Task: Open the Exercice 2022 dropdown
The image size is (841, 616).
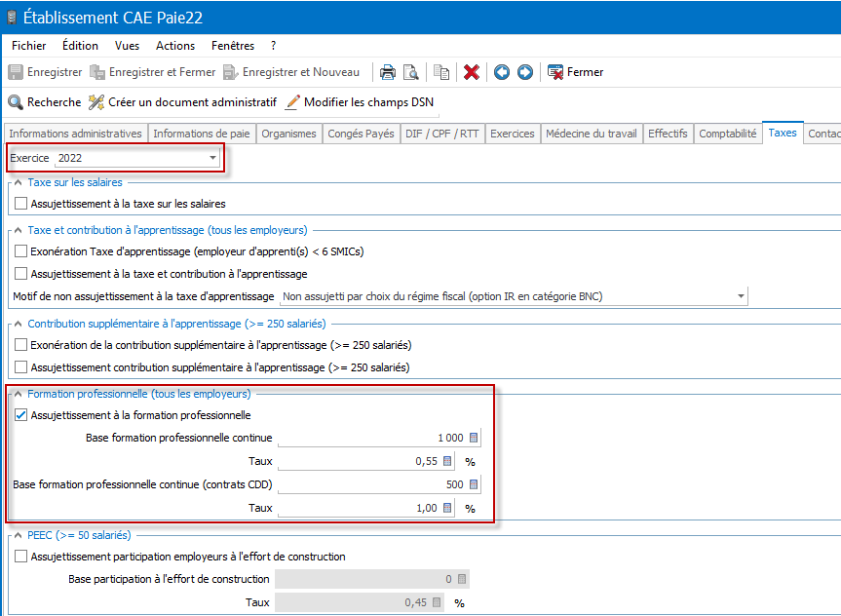Action: pyautogui.click(x=212, y=158)
